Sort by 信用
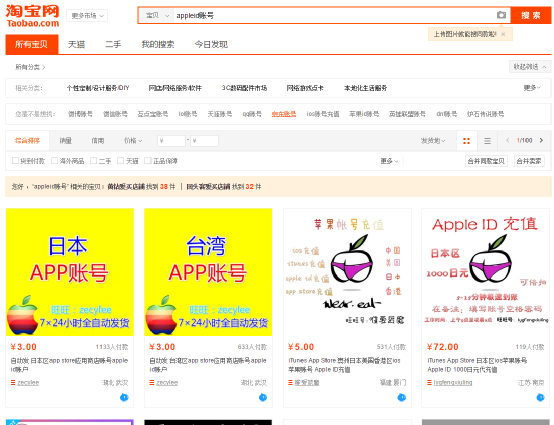This screenshot has height=425, width=554. (98, 141)
